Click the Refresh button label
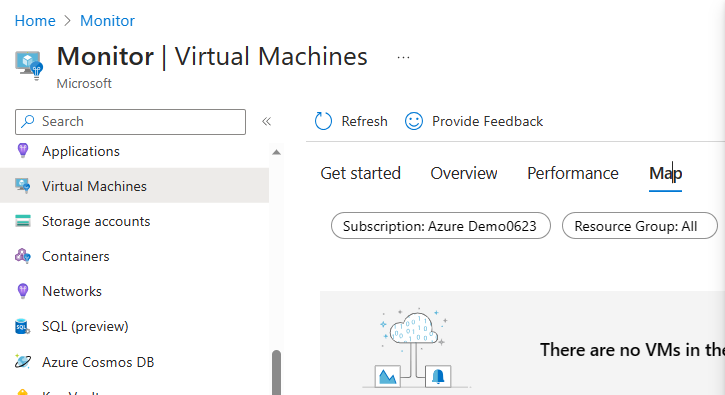The height and width of the screenshot is (395, 725). (x=364, y=121)
